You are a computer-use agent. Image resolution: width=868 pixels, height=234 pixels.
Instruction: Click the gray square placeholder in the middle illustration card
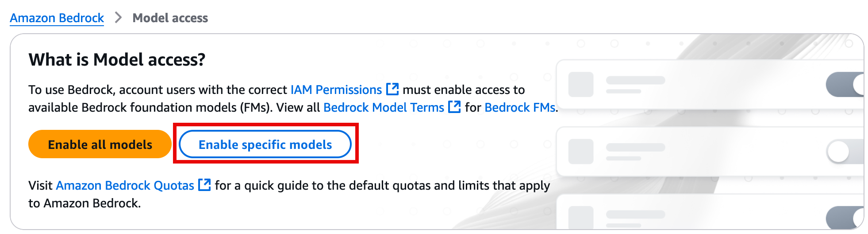point(580,152)
